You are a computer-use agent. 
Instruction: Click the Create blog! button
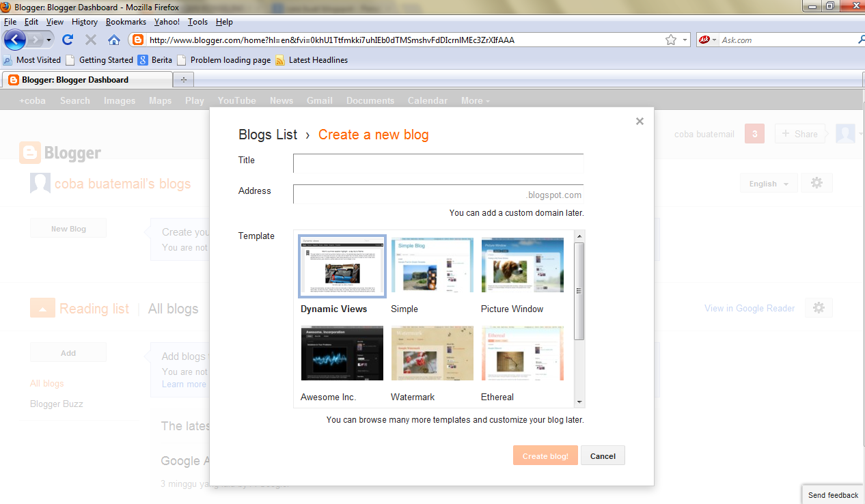545,456
